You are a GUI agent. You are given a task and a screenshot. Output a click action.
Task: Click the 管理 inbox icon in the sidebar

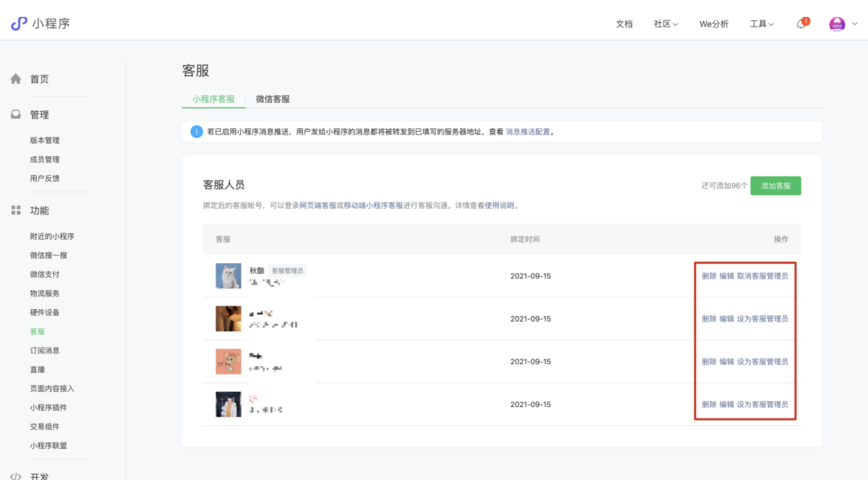pyautogui.click(x=16, y=114)
